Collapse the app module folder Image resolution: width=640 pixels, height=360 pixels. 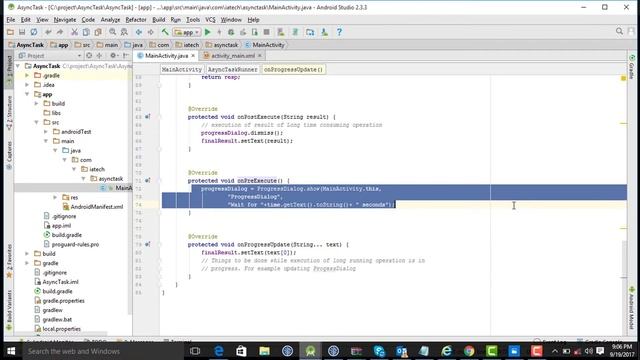pos(27,94)
